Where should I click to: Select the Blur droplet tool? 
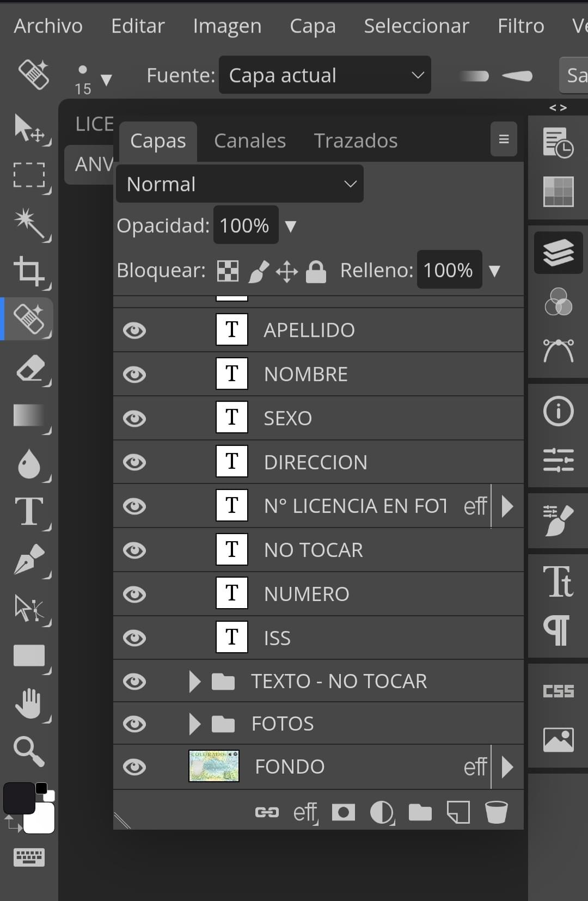[x=29, y=464]
